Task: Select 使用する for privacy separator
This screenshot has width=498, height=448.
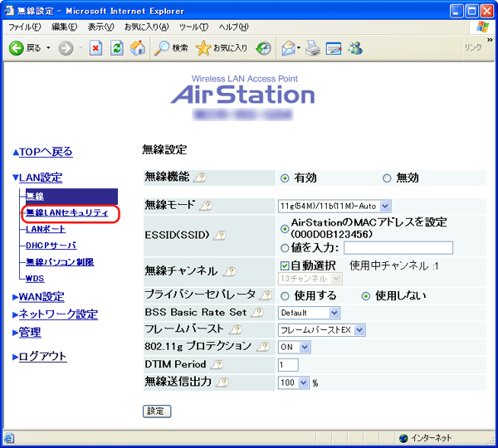Action: 285,296
